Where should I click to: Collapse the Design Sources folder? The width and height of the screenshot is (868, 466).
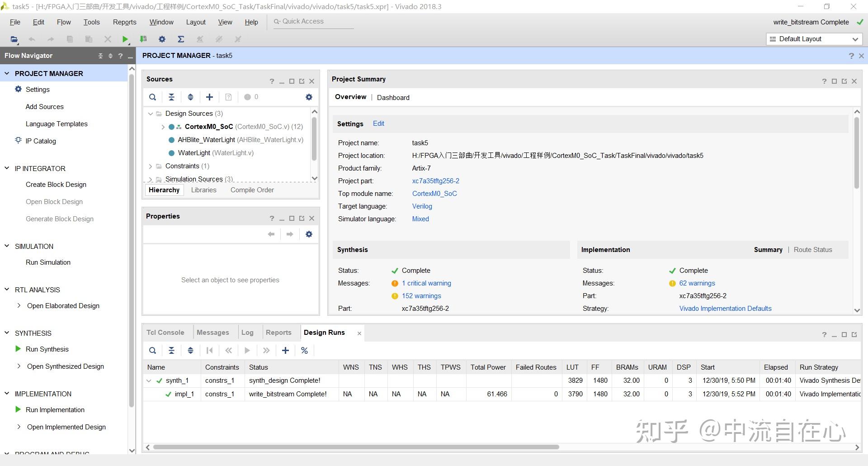(x=151, y=114)
